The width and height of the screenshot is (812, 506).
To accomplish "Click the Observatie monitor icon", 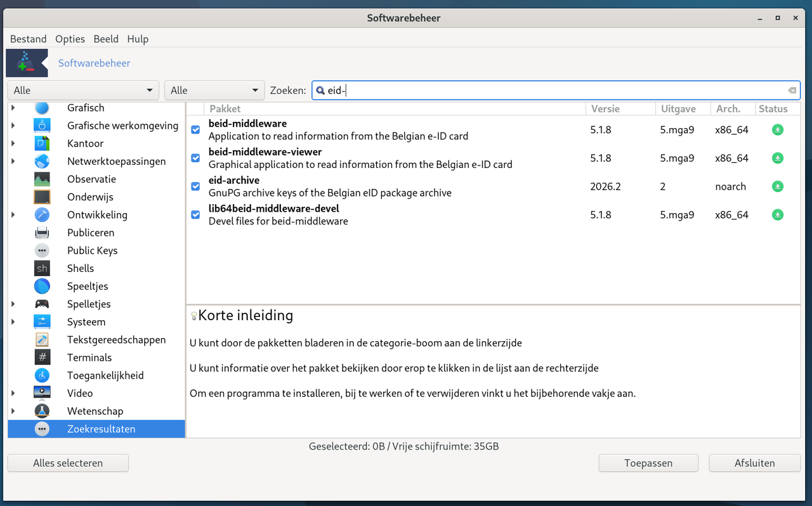I will [42, 179].
